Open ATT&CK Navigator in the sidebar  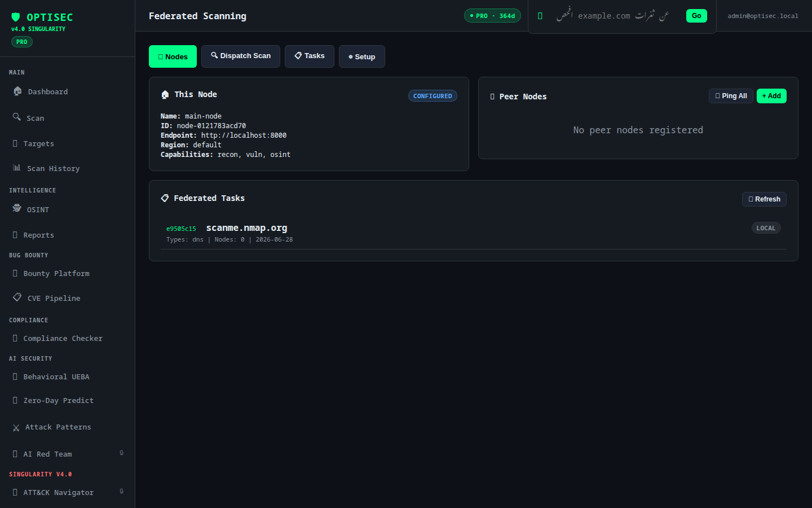68,493
